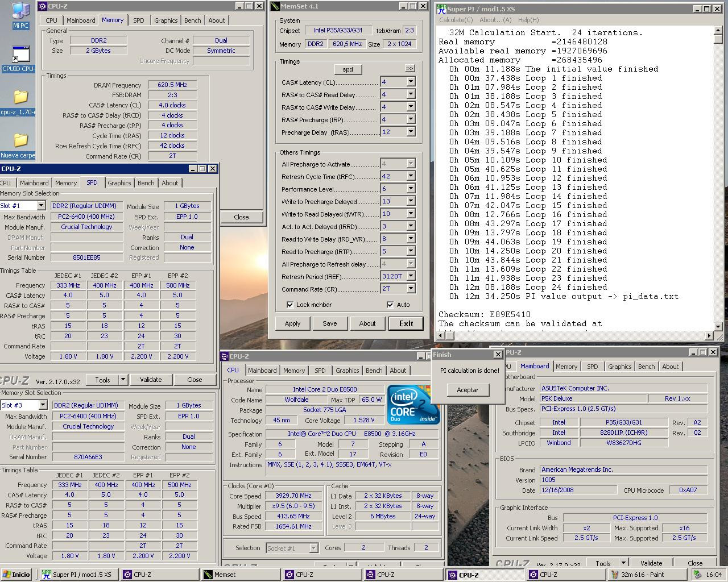Click the system tray icon beside the clock

click(697, 575)
